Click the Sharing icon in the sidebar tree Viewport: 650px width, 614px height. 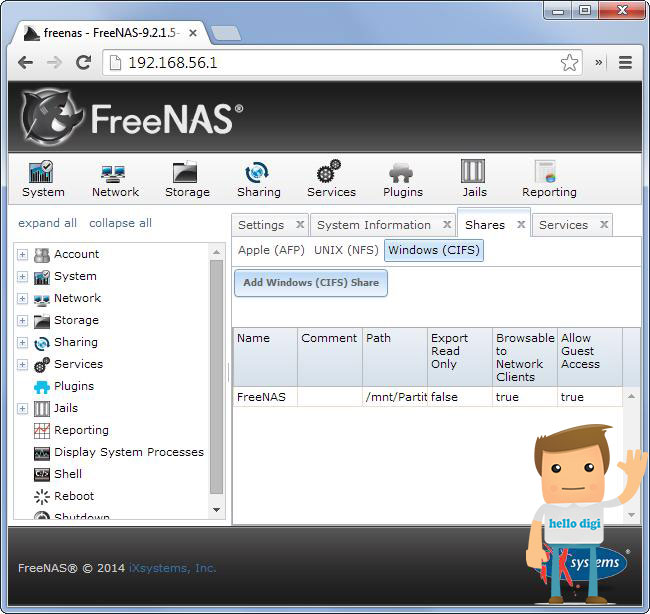pyautogui.click(x=41, y=343)
